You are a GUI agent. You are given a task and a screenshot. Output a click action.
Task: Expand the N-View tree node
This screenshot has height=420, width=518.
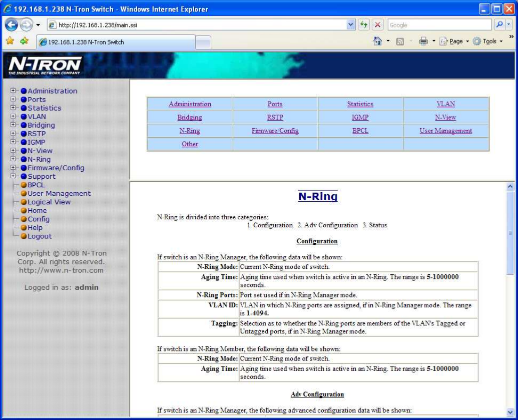click(x=13, y=150)
